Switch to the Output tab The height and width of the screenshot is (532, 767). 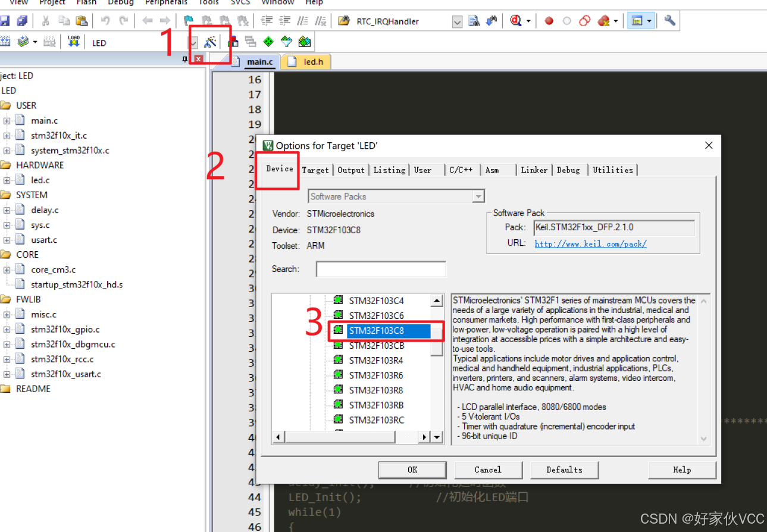coord(351,170)
